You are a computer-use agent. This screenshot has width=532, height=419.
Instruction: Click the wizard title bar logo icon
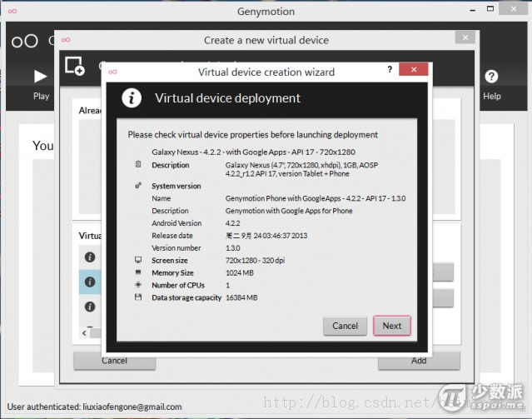click(x=112, y=72)
